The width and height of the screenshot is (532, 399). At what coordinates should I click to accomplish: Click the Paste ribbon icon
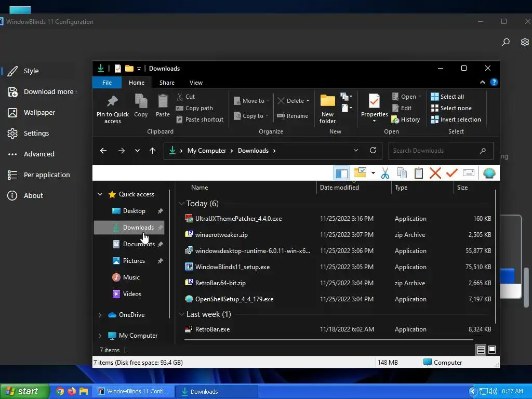point(163,101)
